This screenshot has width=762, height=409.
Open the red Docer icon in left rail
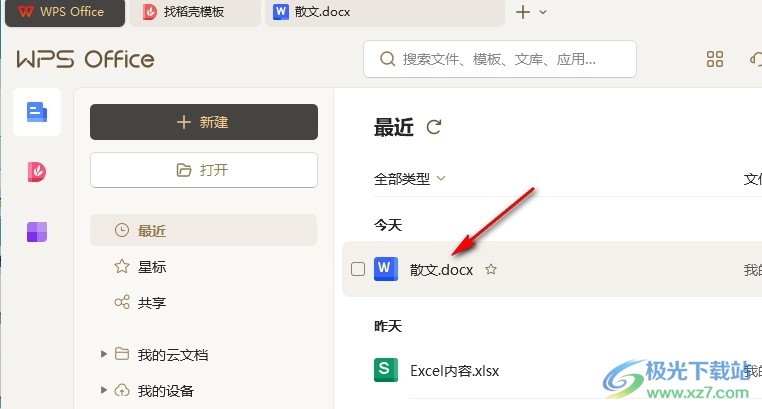click(37, 171)
